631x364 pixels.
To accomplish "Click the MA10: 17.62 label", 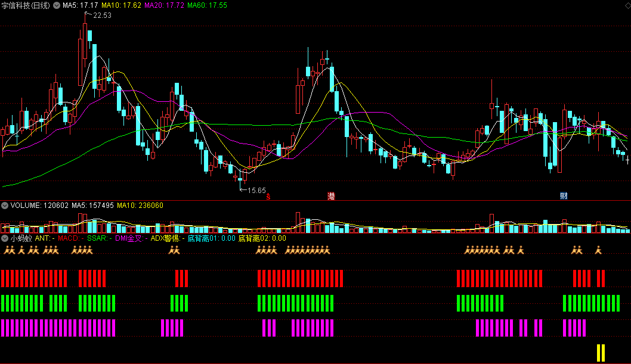I will coord(121,5).
